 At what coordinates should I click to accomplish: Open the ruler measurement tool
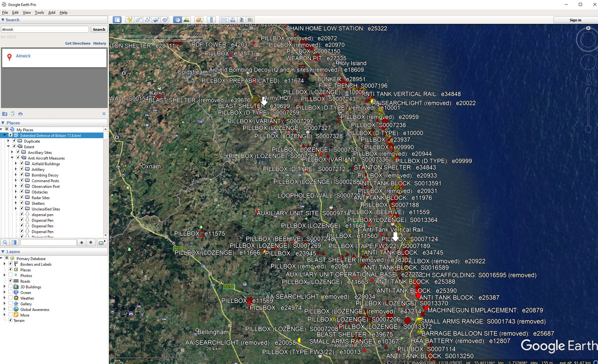click(x=212, y=20)
